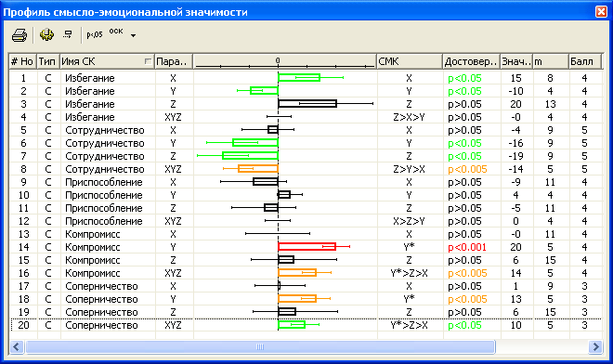Click the 'X>Z>Y' cell in row 12
Image resolution: width=613 pixels, height=364 pixels.
(409, 221)
